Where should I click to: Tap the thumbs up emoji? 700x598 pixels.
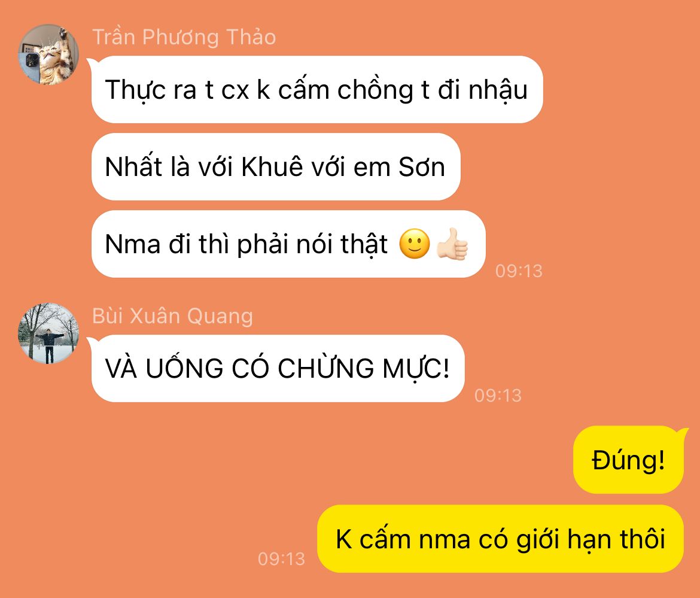(452, 244)
